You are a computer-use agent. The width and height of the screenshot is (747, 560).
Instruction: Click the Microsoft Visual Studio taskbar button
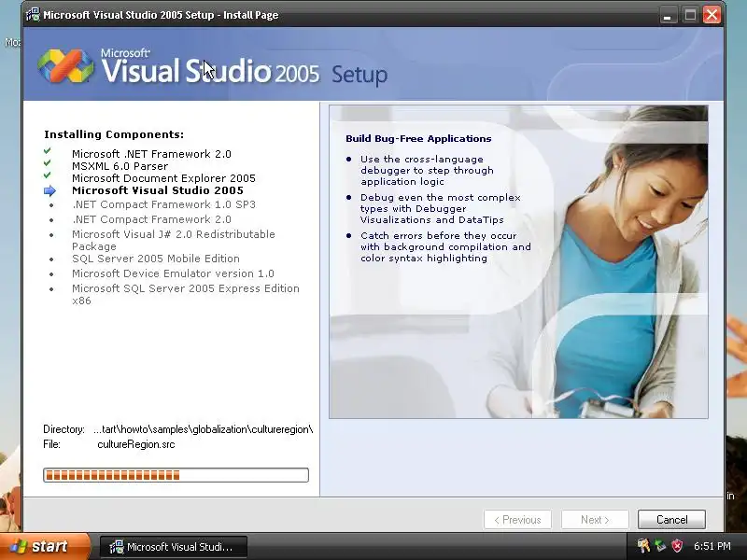(x=173, y=547)
